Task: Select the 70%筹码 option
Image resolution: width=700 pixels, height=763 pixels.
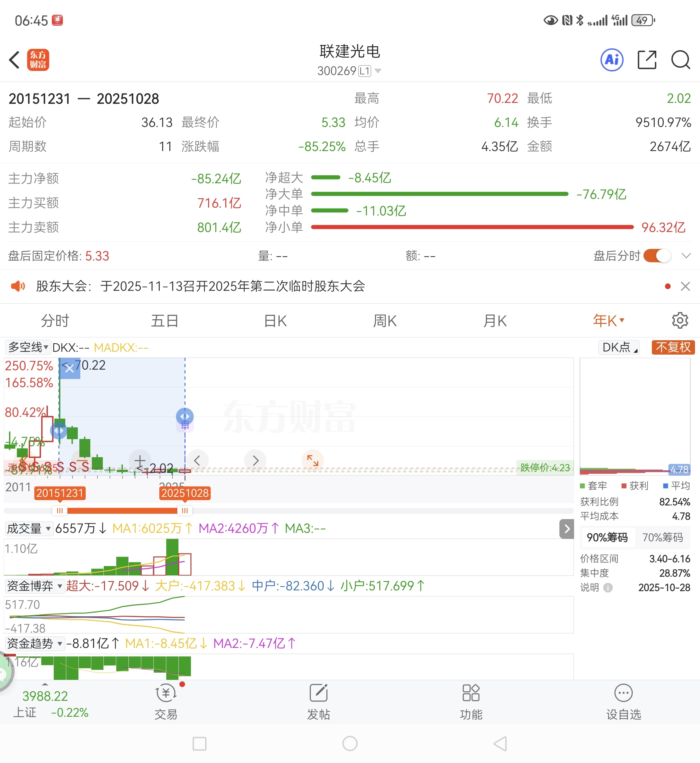Action: coord(662,538)
